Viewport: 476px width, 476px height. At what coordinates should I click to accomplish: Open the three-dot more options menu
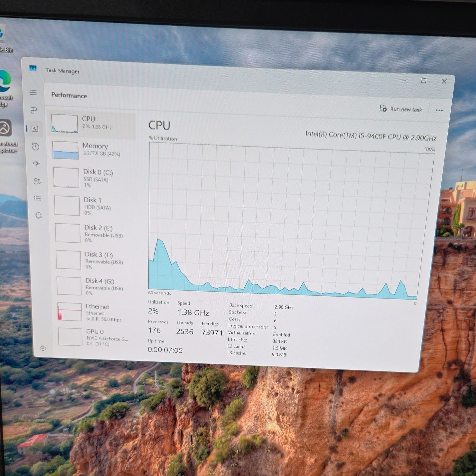click(x=439, y=110)
